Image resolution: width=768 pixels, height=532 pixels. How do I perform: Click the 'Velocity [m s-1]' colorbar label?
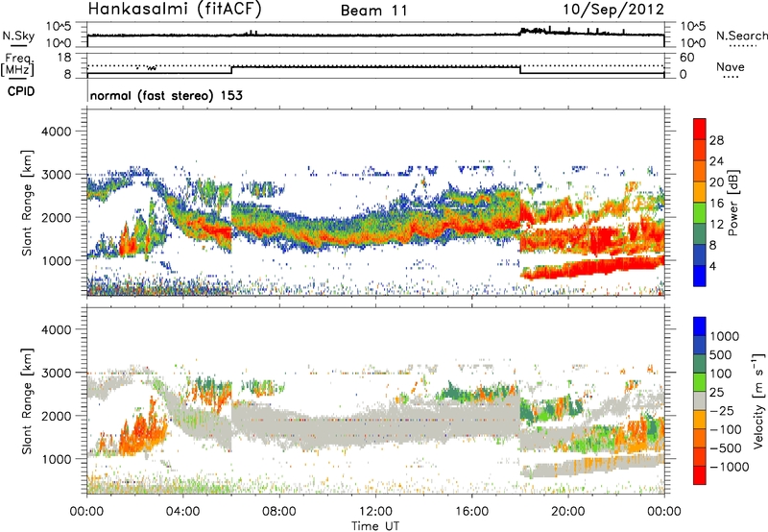[x=758, y=400]
